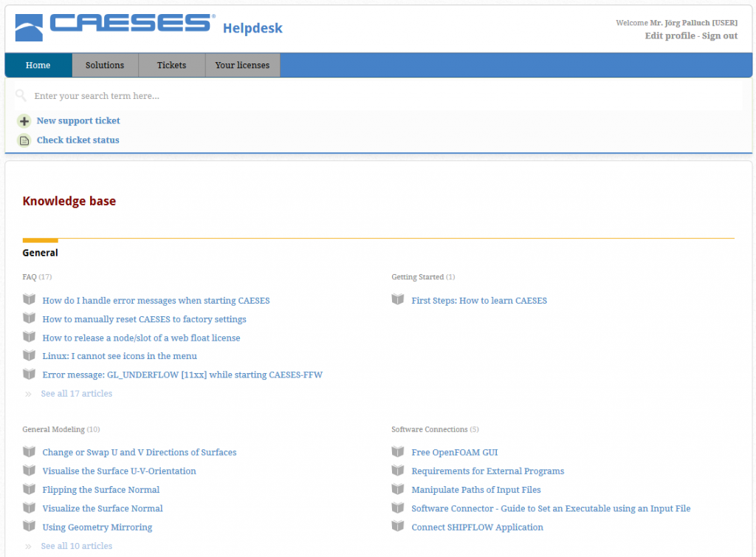
Task: Click book icon beside 'How to manually reset CAESES'
Action: click(29, 318)
